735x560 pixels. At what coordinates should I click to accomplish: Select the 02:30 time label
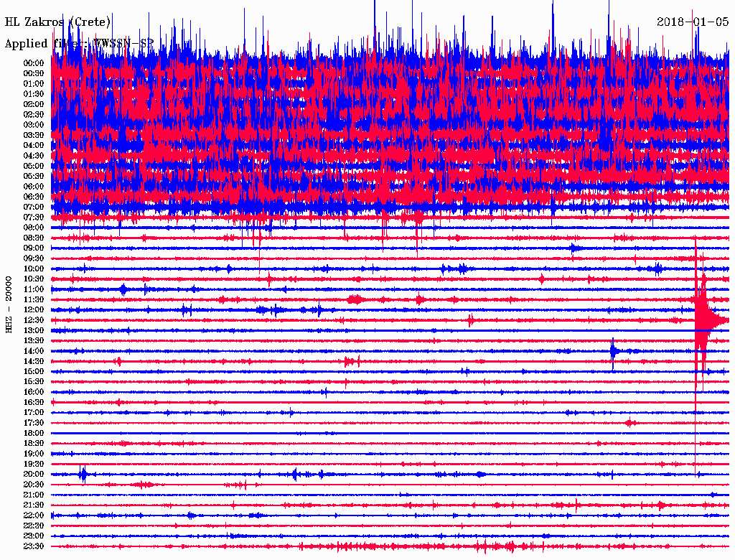coord(34,115)
